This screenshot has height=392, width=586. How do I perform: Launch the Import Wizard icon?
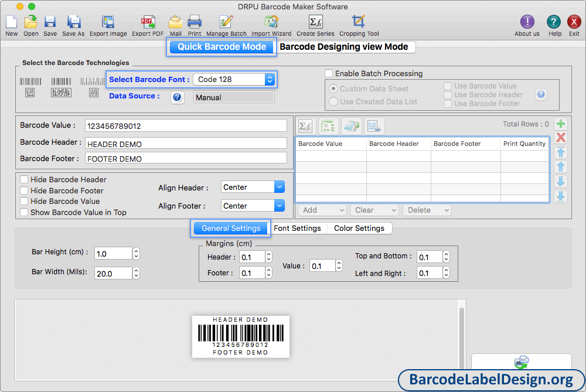[271, 22]
